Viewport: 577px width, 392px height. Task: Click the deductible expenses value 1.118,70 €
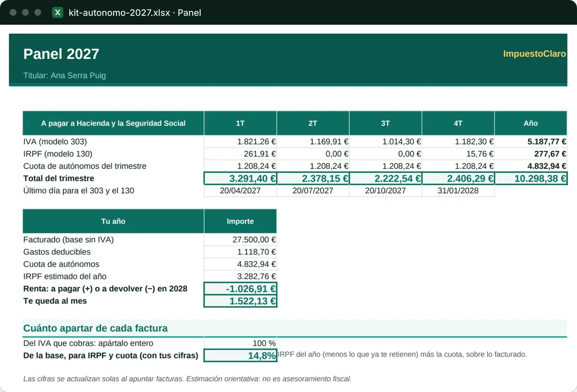pyautogui.click(x=240, y=252)
